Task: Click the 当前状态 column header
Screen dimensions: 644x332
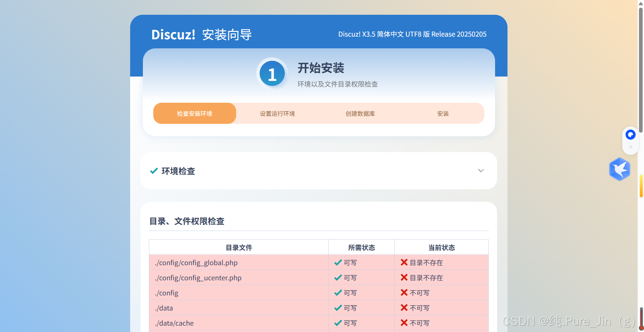Action: [441, 247]
